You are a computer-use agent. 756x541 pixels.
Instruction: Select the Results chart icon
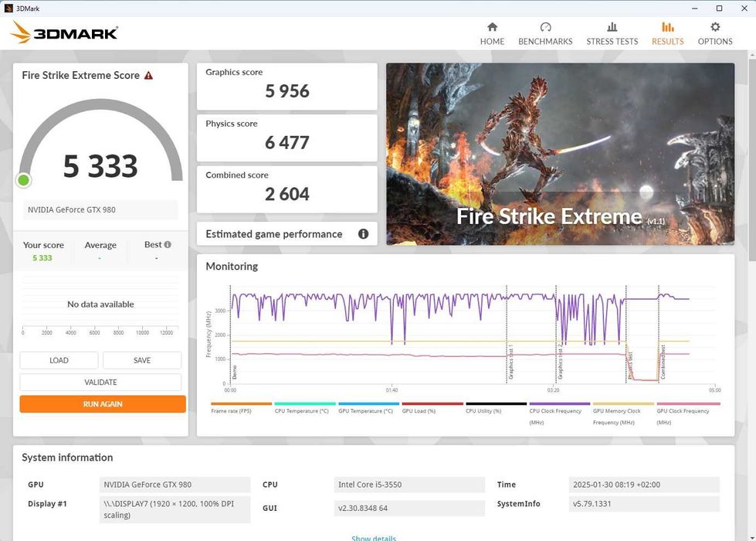(x=667, y=27)
